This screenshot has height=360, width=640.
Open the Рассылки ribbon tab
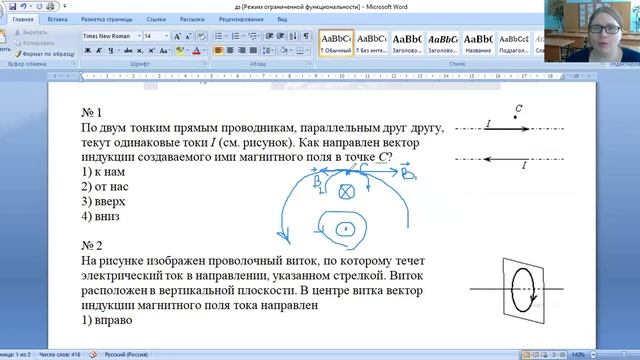click(192, 19)
